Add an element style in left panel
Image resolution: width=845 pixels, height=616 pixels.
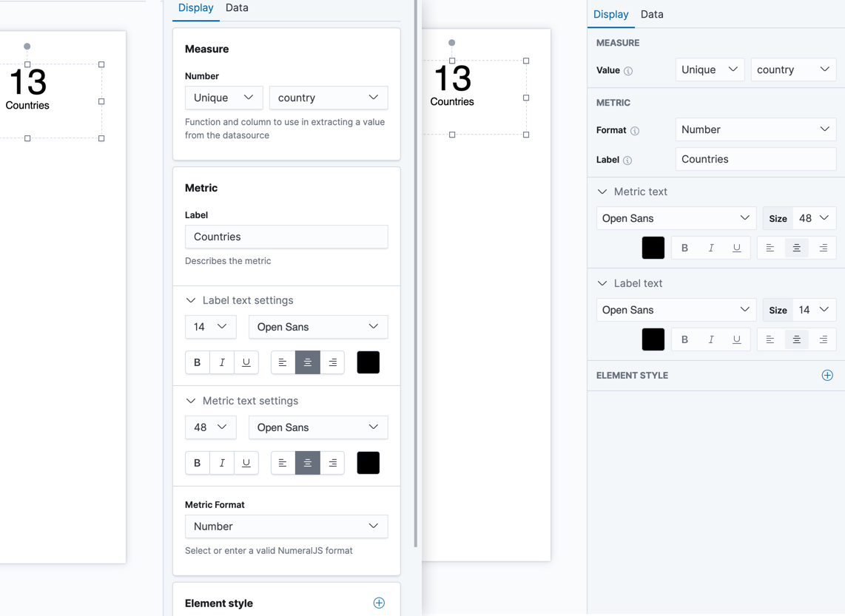[x=380, y=603]
